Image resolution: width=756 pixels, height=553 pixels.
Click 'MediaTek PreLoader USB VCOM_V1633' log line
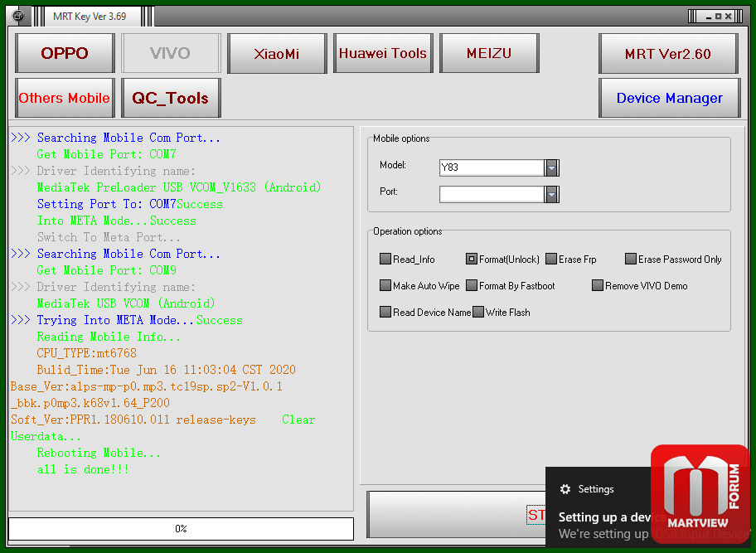point(179,187)
